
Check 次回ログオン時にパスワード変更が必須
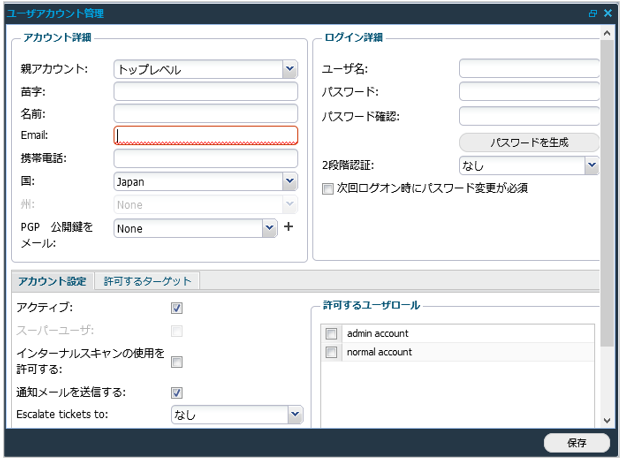328,189
